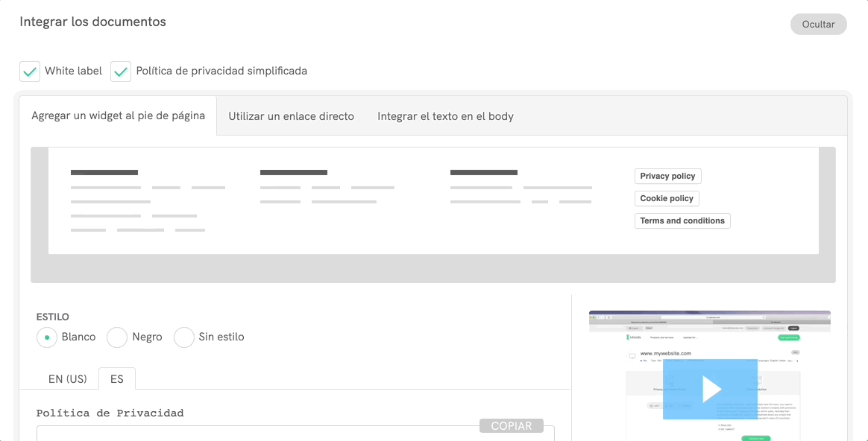Click the Integrar los documentos heading
The width and height of the screenshot is (868, 441).
[92, 22]
